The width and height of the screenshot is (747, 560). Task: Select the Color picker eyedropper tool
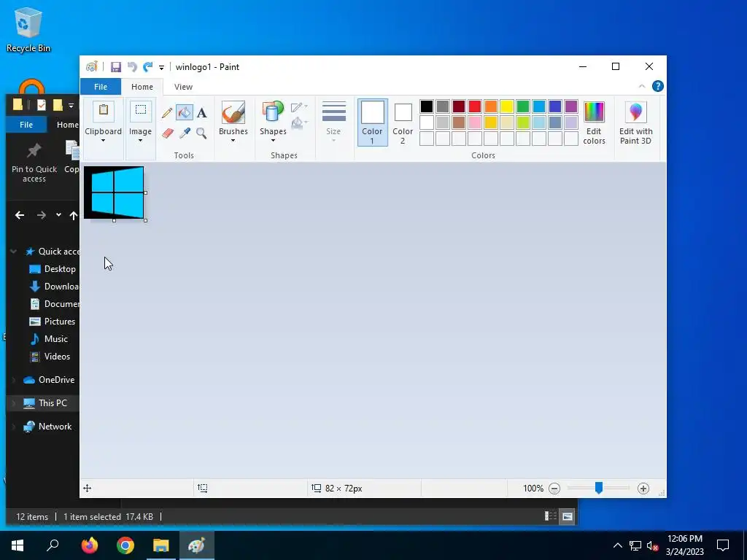click(185, 133)
